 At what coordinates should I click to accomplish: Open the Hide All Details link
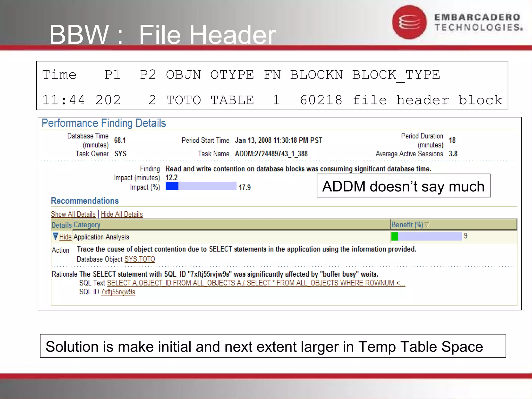click(122, 214)
